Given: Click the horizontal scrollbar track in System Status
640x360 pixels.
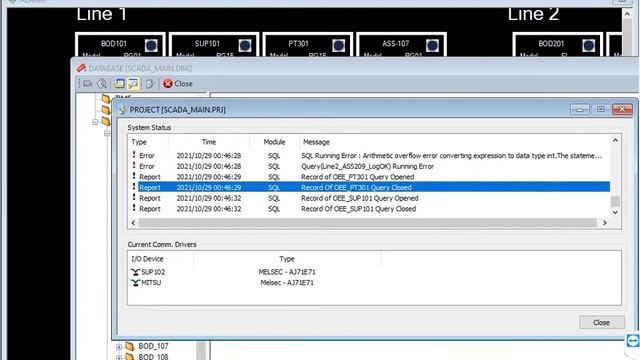Looking at the screenshot, I should (367, 223).
